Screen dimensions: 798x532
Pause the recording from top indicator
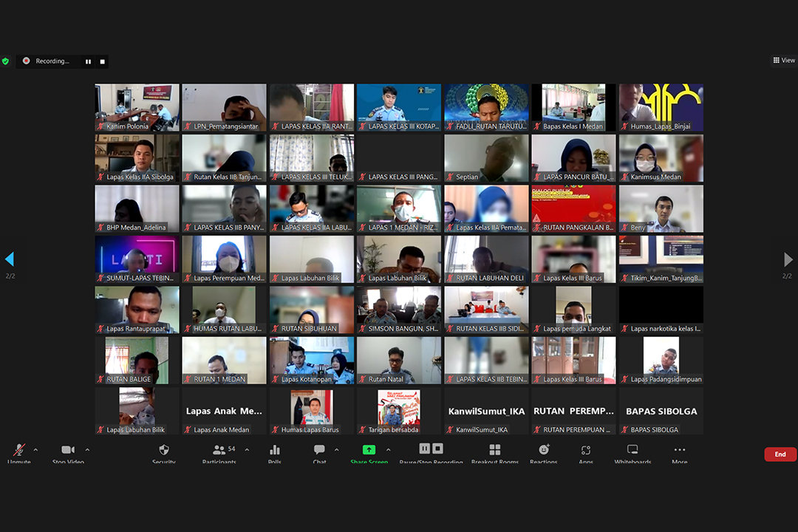[88, 61]
